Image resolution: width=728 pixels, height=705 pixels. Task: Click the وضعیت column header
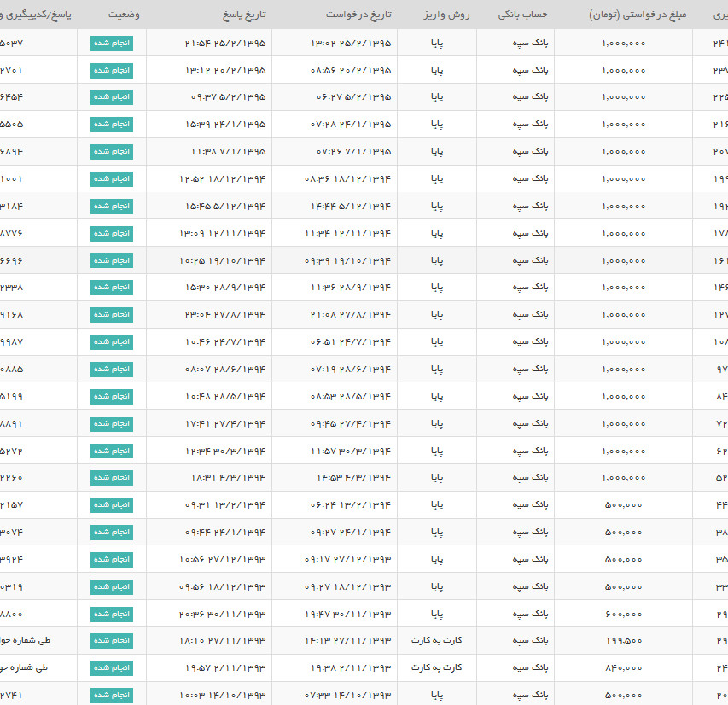click(x=125, y=15)
